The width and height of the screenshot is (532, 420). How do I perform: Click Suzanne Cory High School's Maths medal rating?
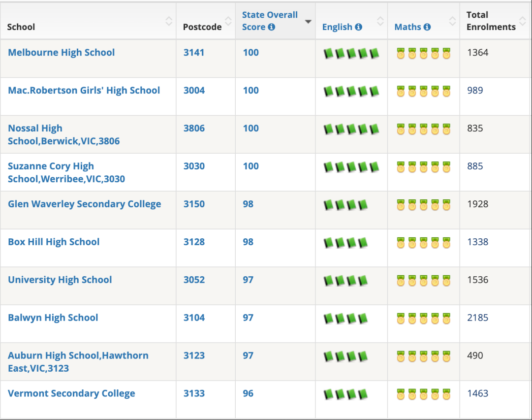pos(423,167)
